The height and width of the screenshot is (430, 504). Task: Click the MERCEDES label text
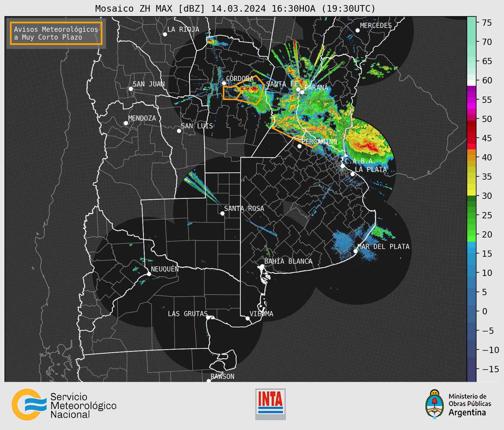point(376,26)
